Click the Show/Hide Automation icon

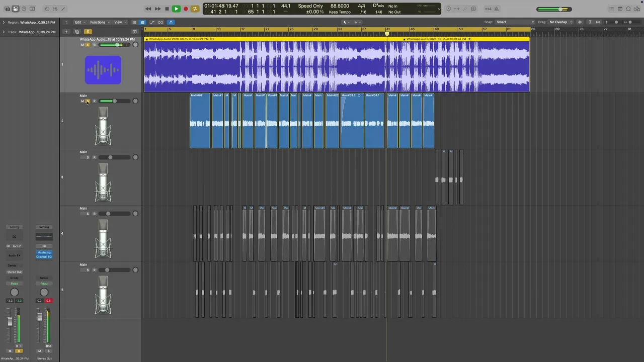152,22
